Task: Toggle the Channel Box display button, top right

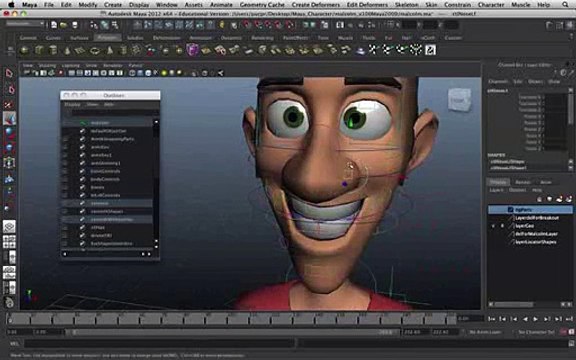Action: (x=570, y=25)
